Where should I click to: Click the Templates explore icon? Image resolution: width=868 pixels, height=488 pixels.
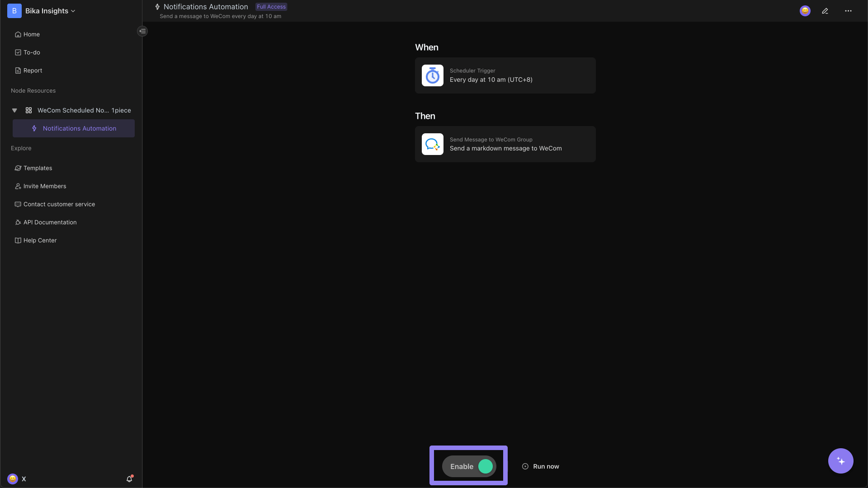[x=18, y=169]
